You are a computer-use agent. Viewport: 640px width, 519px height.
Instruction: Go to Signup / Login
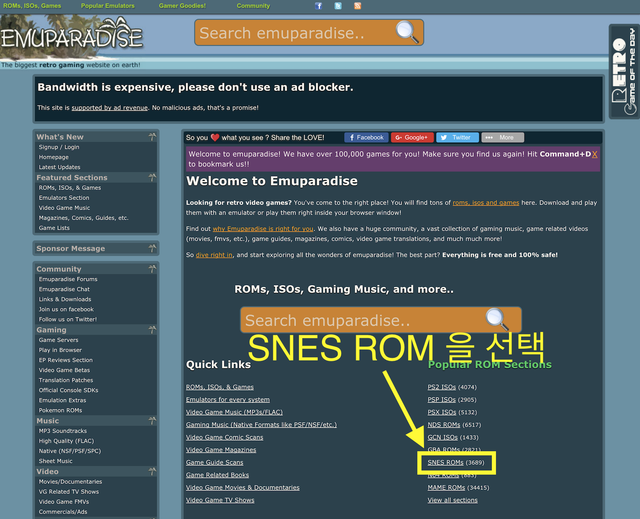click(59, 147)
